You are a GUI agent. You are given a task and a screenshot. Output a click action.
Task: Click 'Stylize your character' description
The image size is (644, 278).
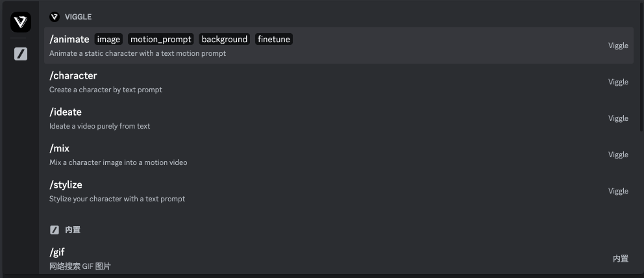click(x=117, y=199)
